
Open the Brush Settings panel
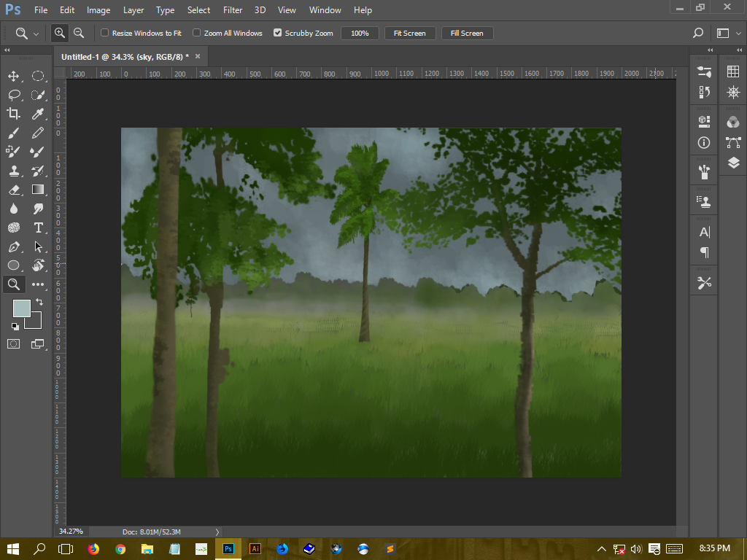click(704, 72)
